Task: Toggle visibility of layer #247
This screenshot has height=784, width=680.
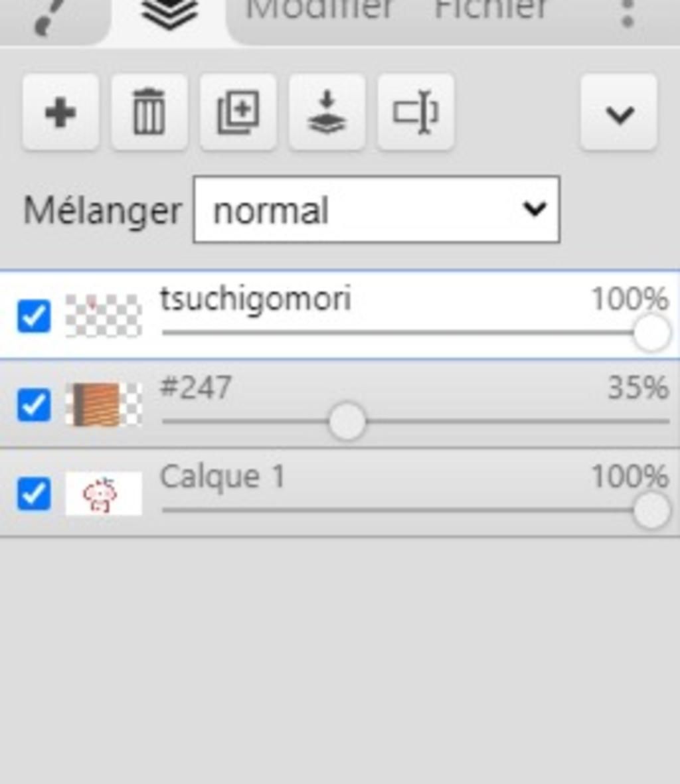Action: pos(33,405)
